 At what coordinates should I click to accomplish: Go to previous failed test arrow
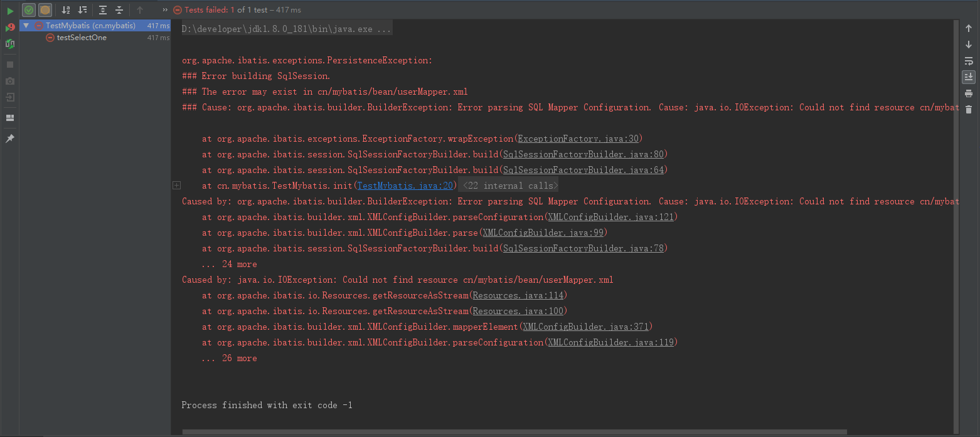coord(140,10)
